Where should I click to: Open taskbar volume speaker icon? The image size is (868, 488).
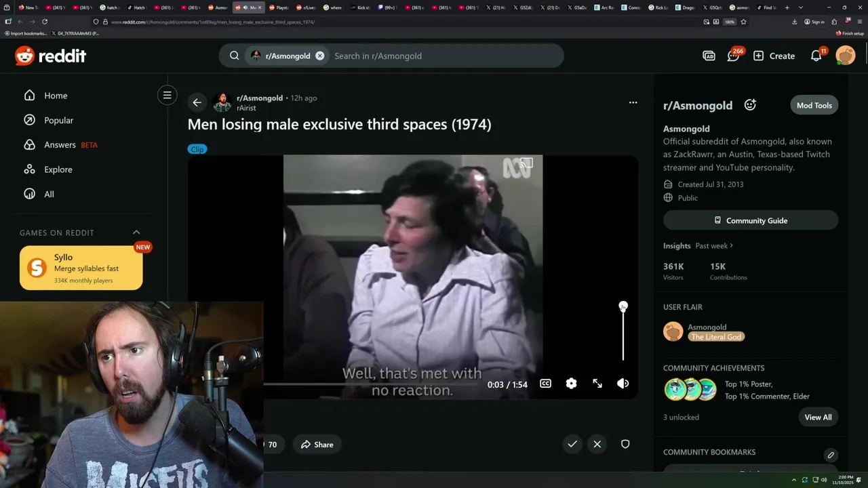(x=825, y=479)
